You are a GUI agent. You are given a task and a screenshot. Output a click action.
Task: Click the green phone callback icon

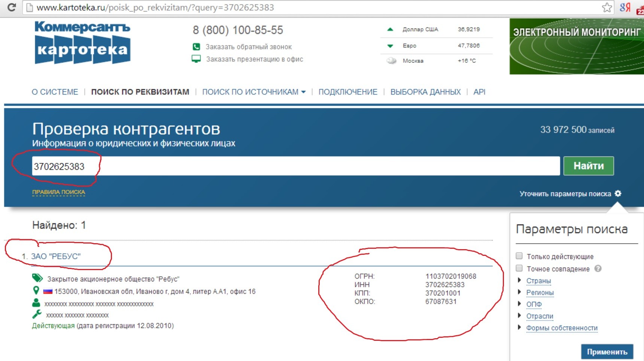[196, 47]
